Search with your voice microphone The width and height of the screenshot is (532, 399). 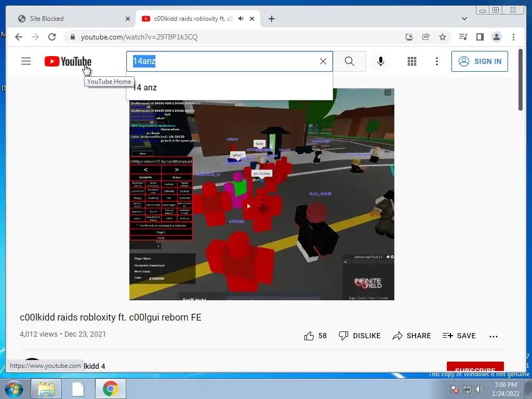(381, 61)
